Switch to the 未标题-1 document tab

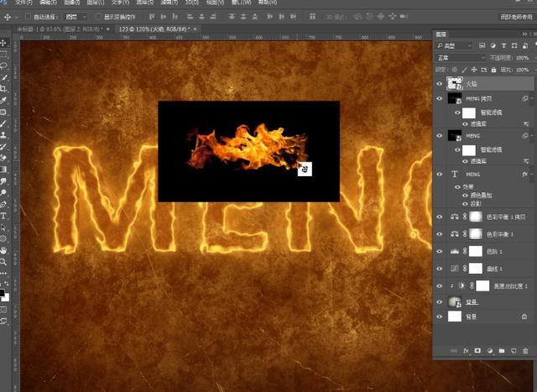(61, 29)
